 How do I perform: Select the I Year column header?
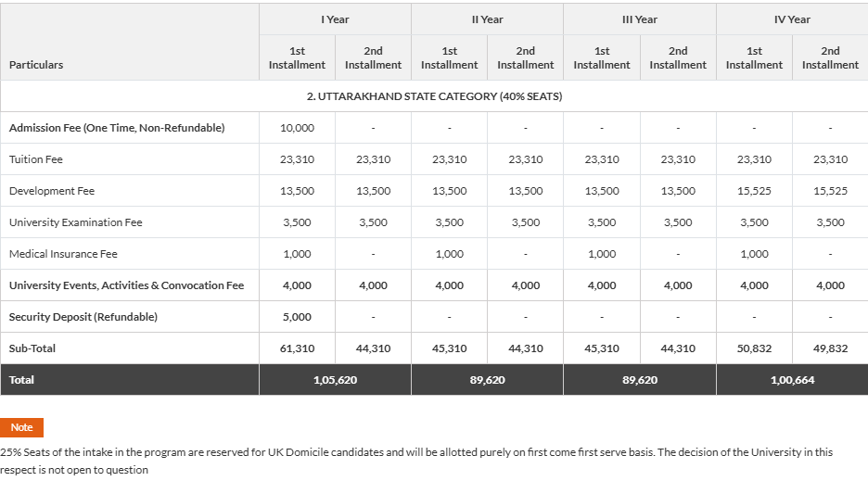point(335,19)
